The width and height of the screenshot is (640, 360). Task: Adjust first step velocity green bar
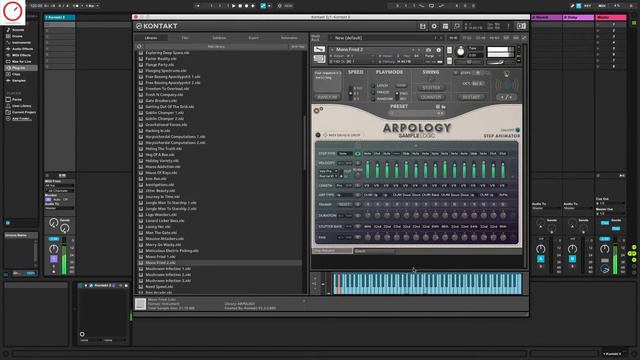pyautogui.click(x=367, y=169)
